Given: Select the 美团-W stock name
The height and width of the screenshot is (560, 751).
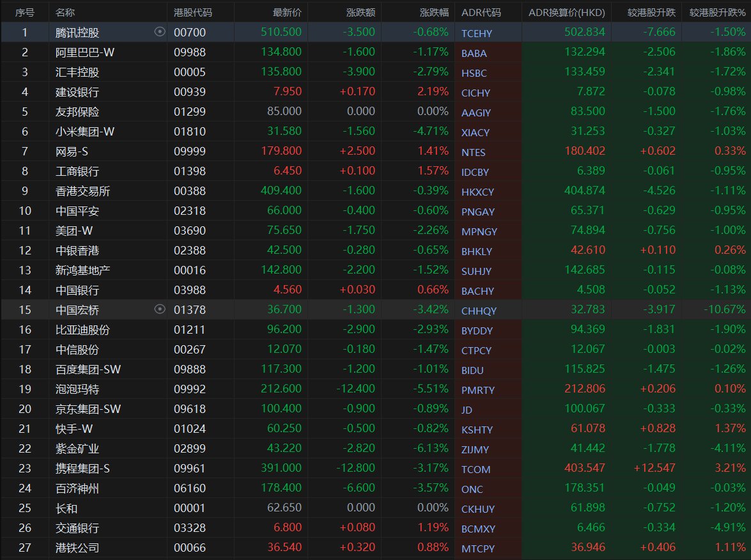Looking at the screenshot, I should pyautogui.click(x=74, y=231).
